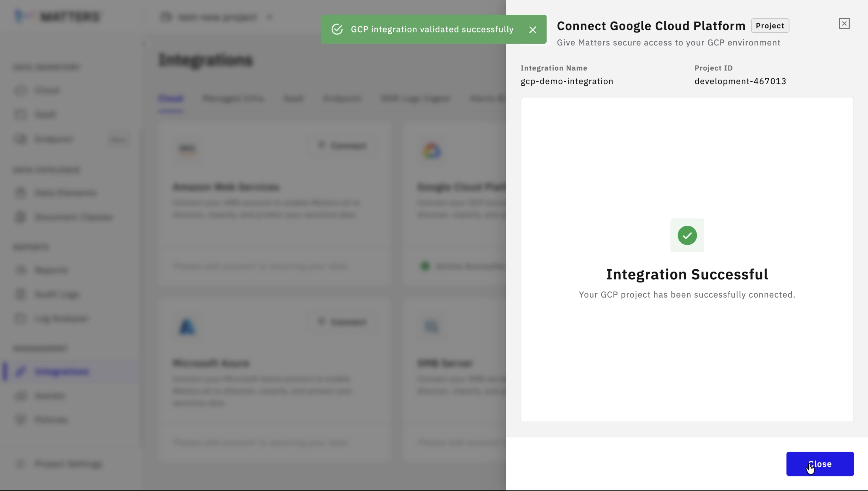Select the development-467013 project ID value
This screenshot has height=491, width=868.
click(740, 81)
